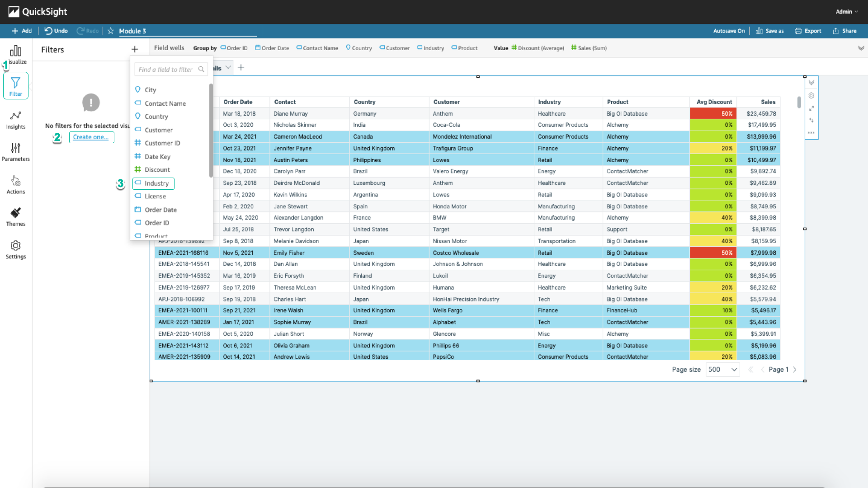Open the Settings sidebar panel
Screen dimensions: 868x488
coord(16,250)
